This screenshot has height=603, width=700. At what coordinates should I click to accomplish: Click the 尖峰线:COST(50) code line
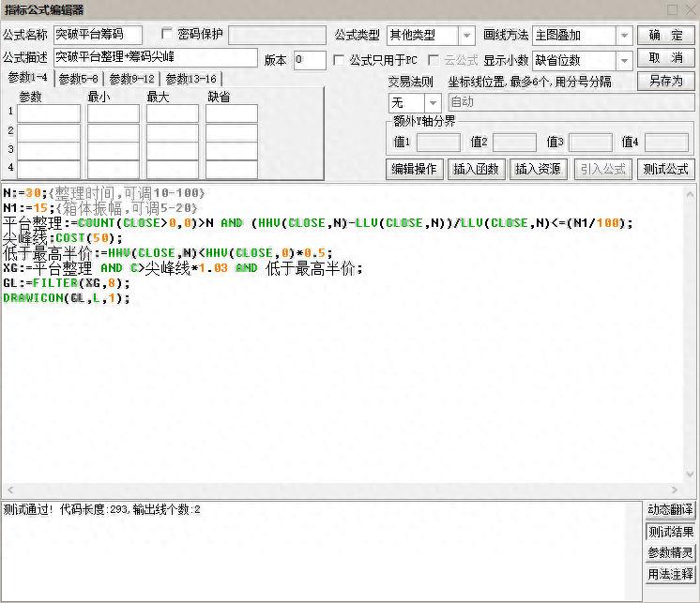[62, 238]
